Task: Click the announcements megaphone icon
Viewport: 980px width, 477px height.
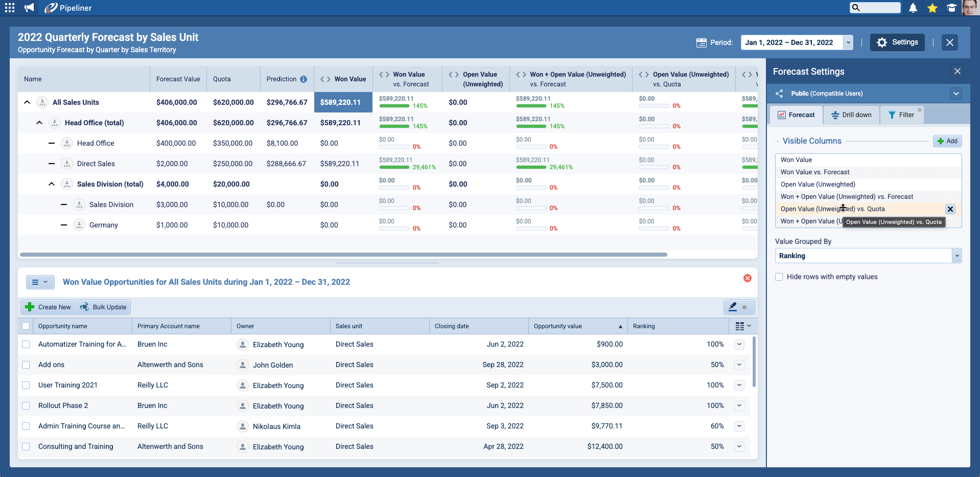Action: [29, 8]
